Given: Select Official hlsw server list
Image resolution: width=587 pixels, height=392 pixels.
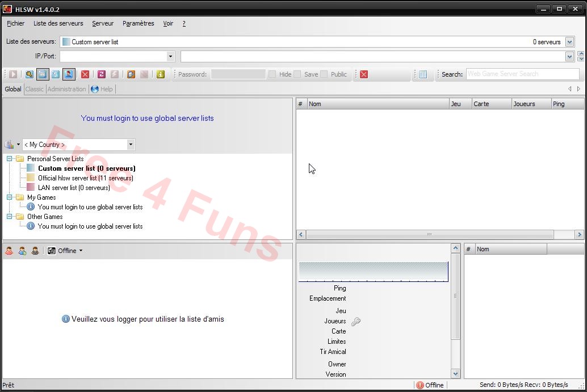Looking at the screenshot, I should pos(85,178).
